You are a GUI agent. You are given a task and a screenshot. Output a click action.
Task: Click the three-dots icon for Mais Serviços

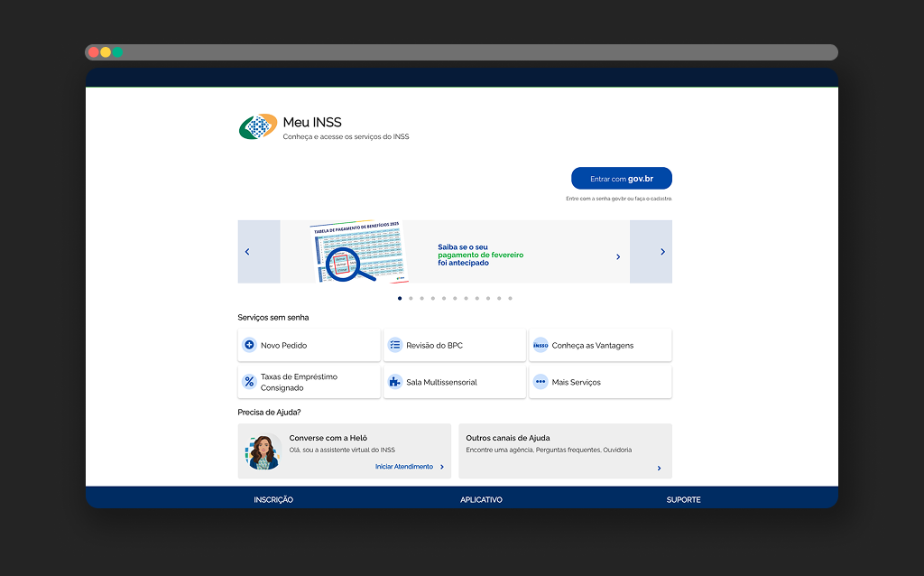tap(541, 382)
